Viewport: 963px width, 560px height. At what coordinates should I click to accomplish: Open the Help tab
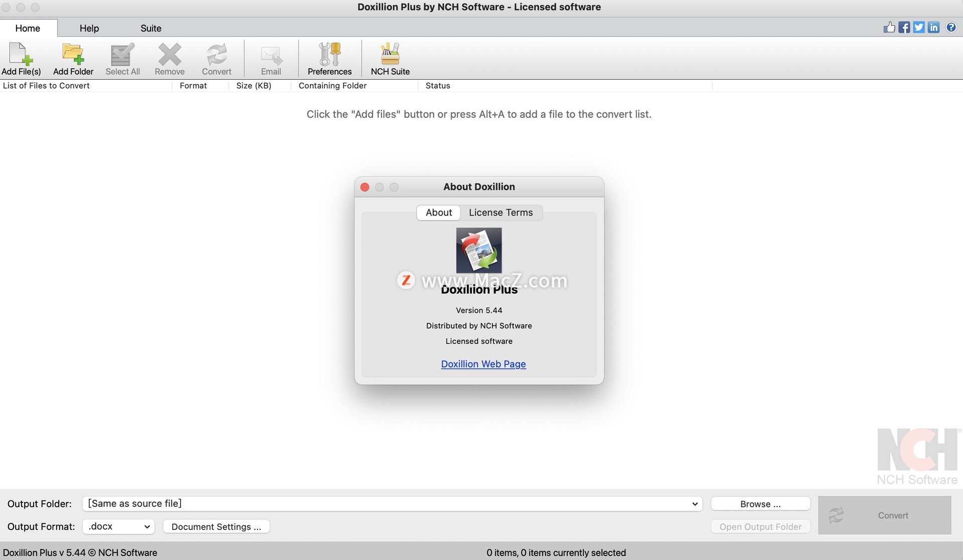[89, 28]
